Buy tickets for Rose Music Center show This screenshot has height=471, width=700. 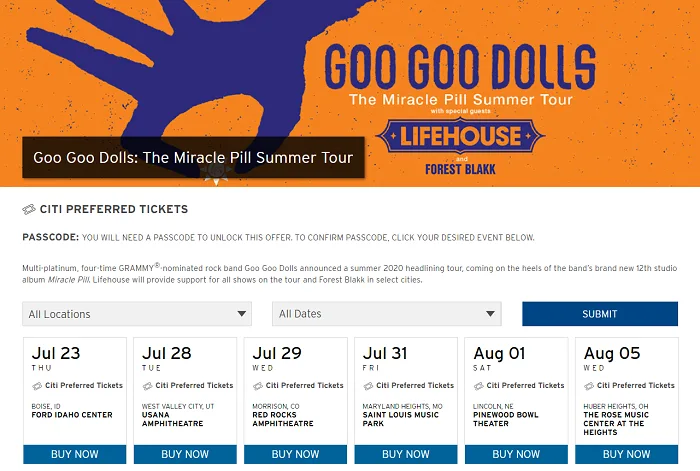627,454
